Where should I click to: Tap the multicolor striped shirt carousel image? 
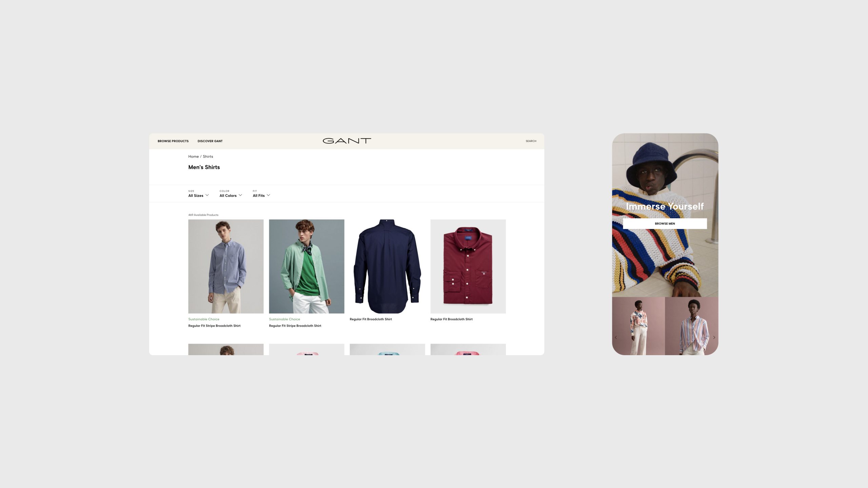(x=692, y=326)
